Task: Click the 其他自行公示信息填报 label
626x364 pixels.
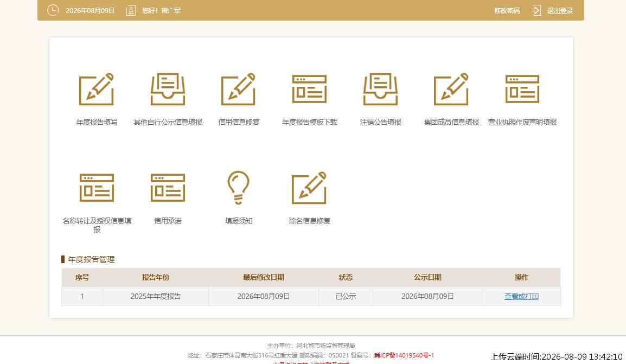Action: pos(168,122)
